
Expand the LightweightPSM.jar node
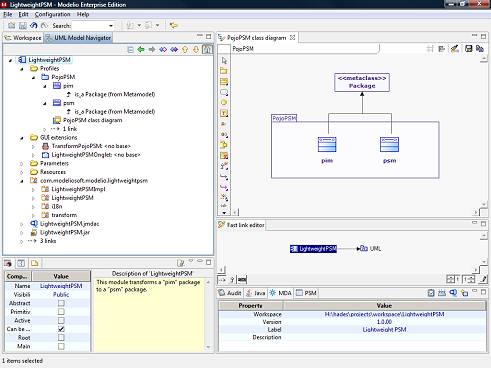coord(22,233)
